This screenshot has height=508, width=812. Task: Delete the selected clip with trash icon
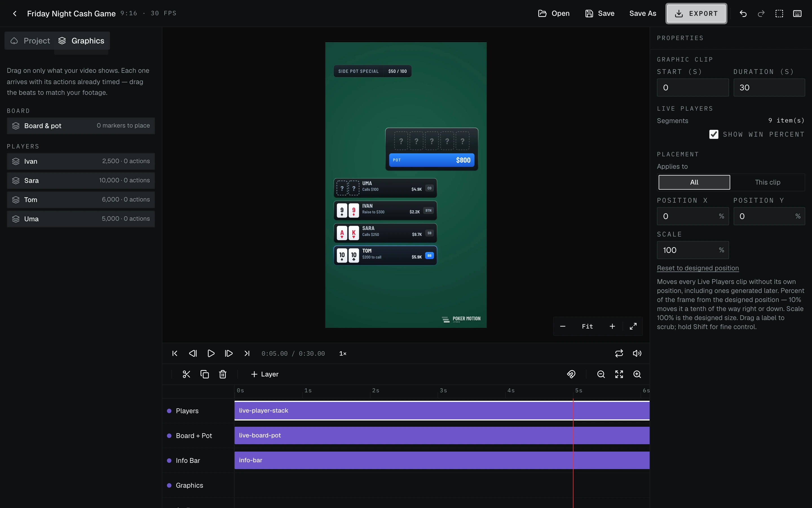point(222,374)
